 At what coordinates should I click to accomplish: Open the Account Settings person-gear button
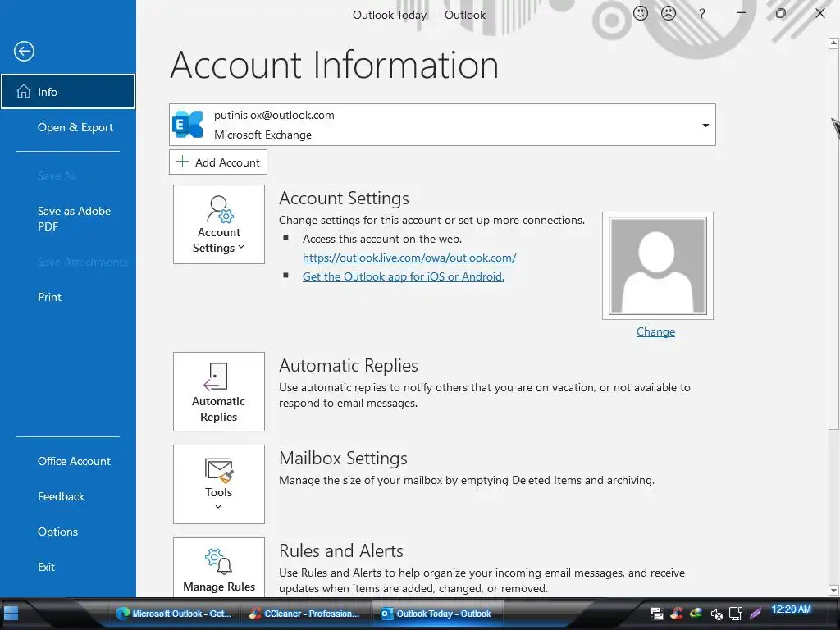pos(218,225)
